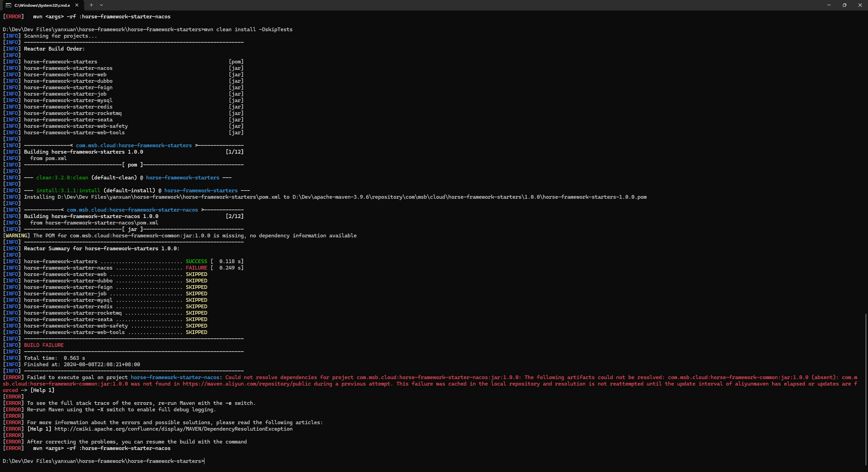Click 'Failed to execute goal on project' error text
Screen dimensions: 868x472
click(77, 377)
